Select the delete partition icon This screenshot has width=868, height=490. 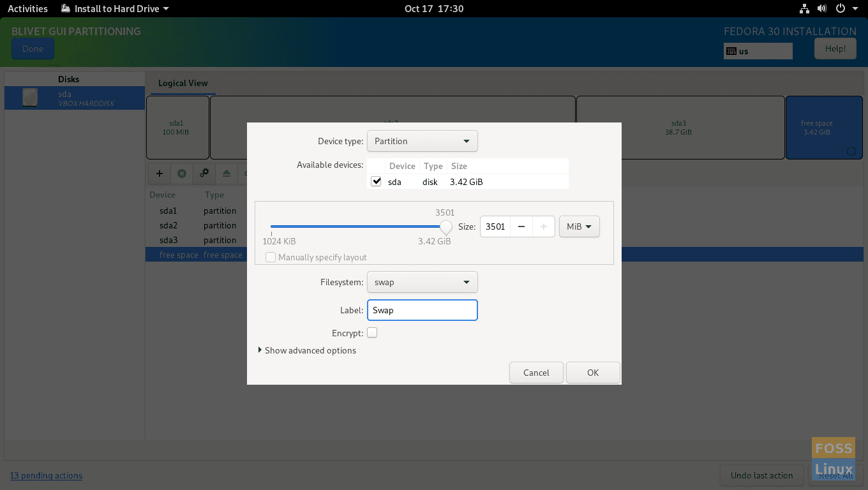pos(181,174)
